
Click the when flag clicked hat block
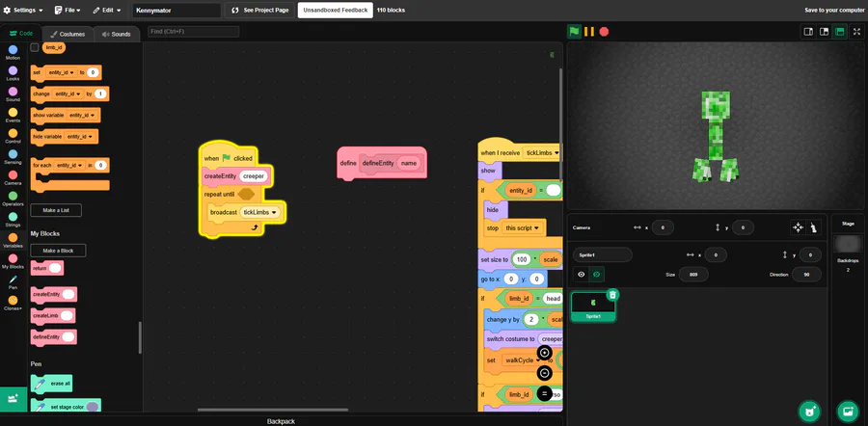pyautogui.click(x=228, y=158)
